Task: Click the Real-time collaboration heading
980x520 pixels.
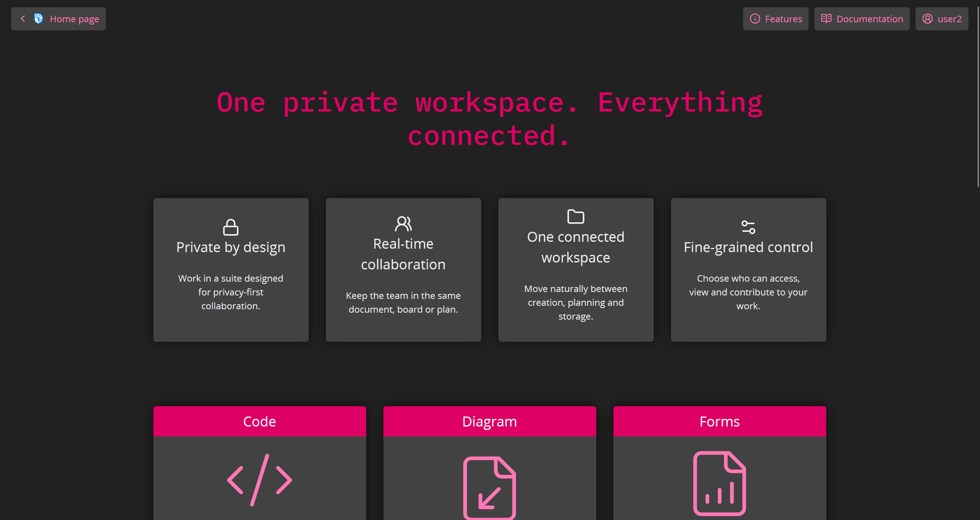Action: [x=403, y=254]
